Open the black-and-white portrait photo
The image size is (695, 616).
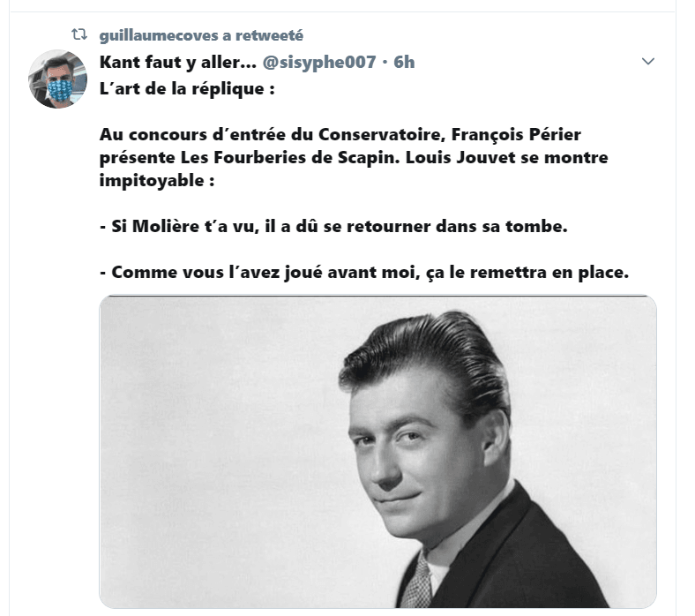click(378, 452)
